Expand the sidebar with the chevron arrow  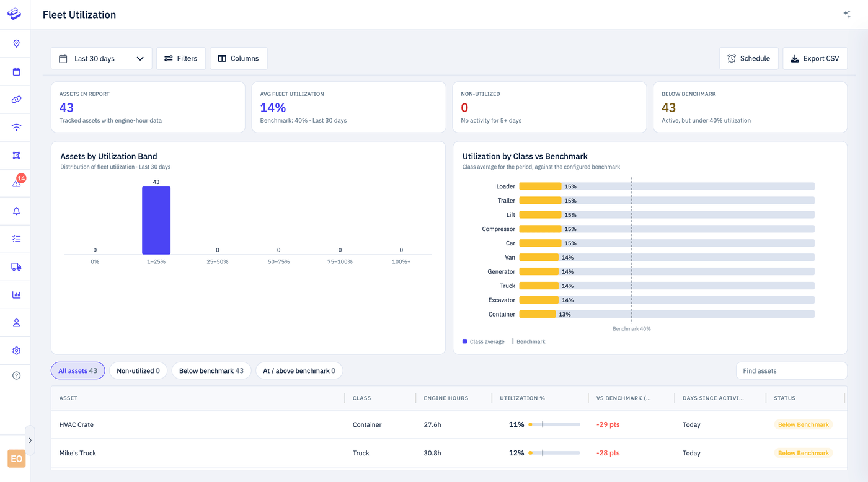click(x=30, y=440)
